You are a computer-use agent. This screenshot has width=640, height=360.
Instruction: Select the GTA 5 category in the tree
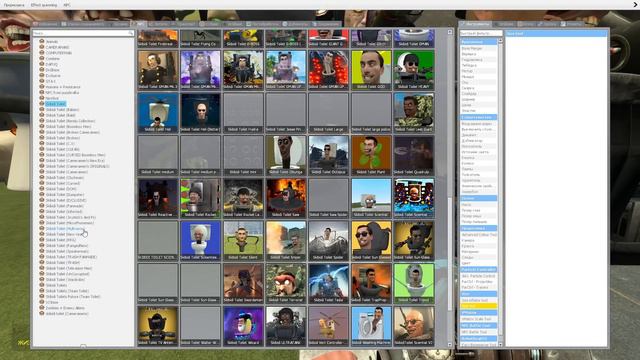(51, 81)
